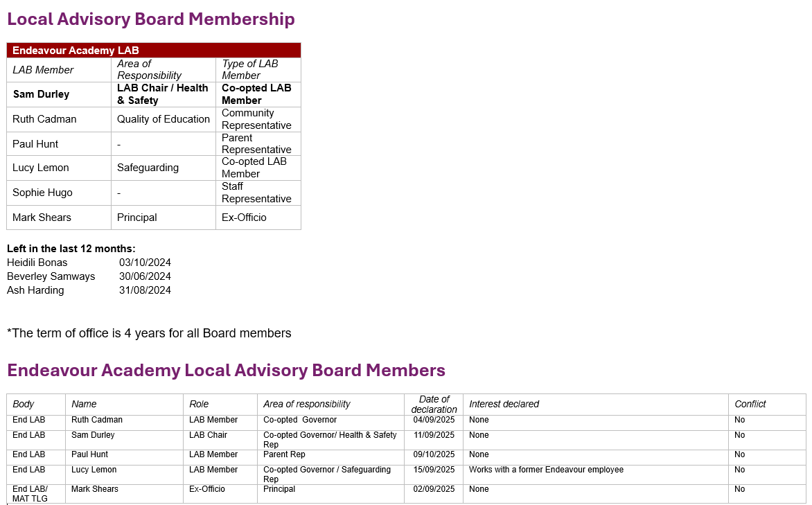This screenshot has height=505, width=812.
Task: Click the term of office footnote text
Action: coord(149,333)
